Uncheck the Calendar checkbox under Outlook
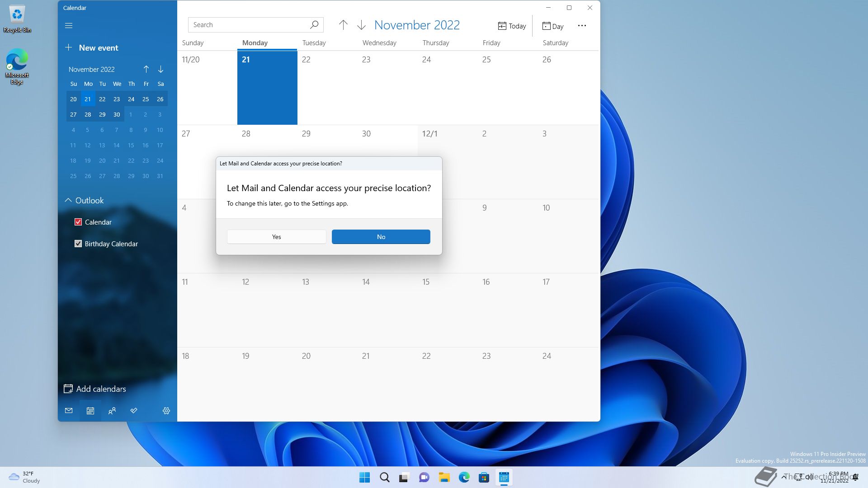 (x=78, y=222)
